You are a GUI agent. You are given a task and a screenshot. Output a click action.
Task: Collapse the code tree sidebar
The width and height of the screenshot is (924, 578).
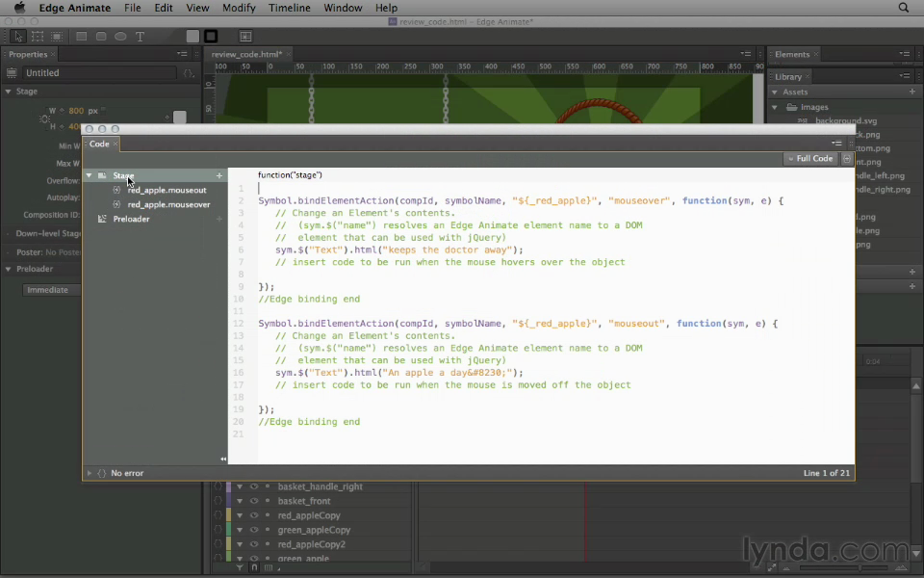point(223,459)
